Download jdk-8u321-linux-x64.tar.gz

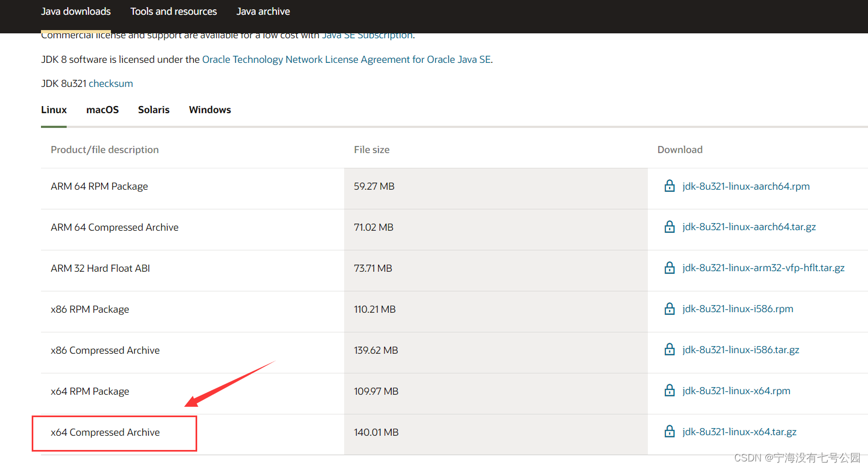click(x=740, y=432)
